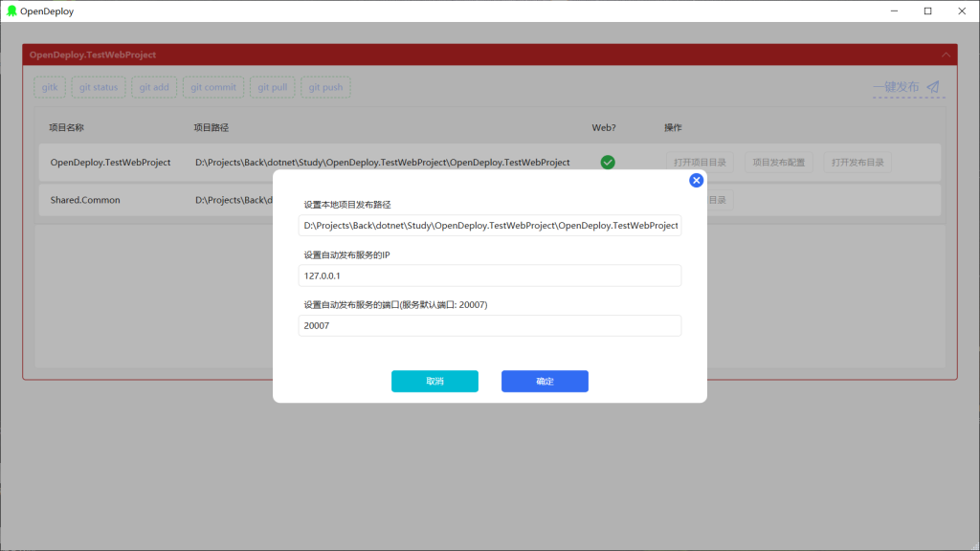The height and width of the screenshot is (551, 980).
Task: Collapse the OpenDeploy.TestWebProject panel chevron
Action: (x=946, y=55)
